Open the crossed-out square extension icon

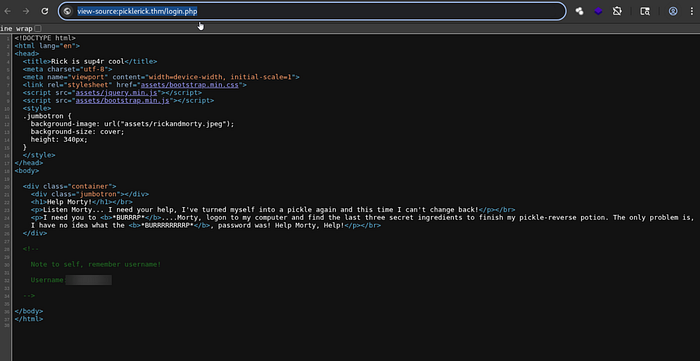[617, 12]
